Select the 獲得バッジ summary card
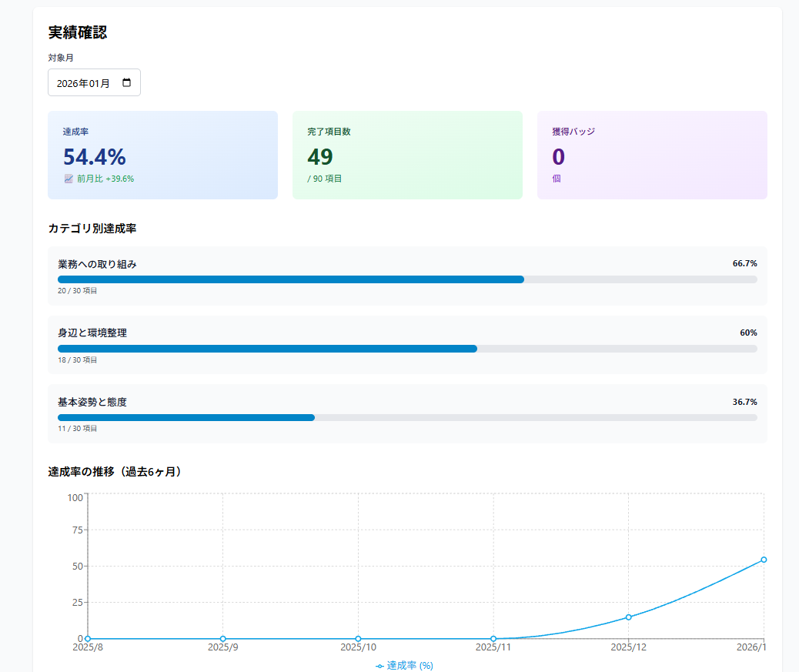This screenshot has height=672, width=799. point(652,155)
